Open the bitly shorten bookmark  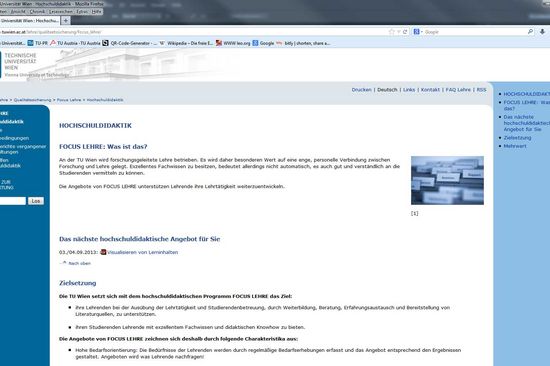(x=303, y=43)
